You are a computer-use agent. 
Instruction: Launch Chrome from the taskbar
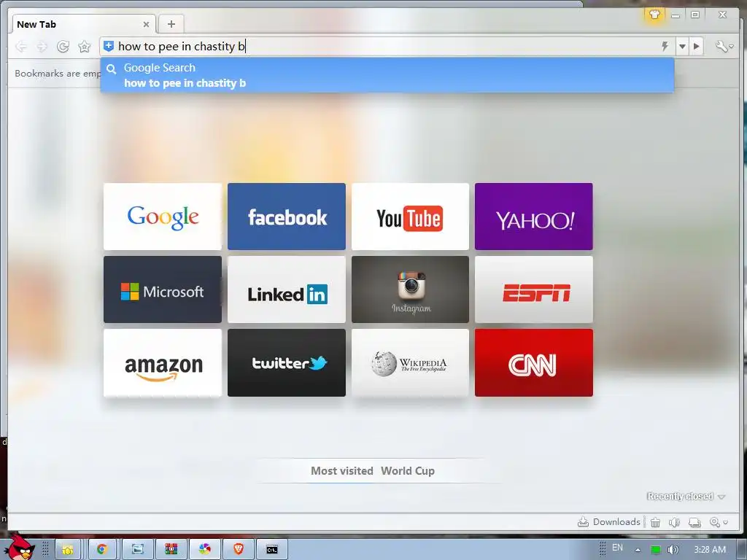click(102, 550)
